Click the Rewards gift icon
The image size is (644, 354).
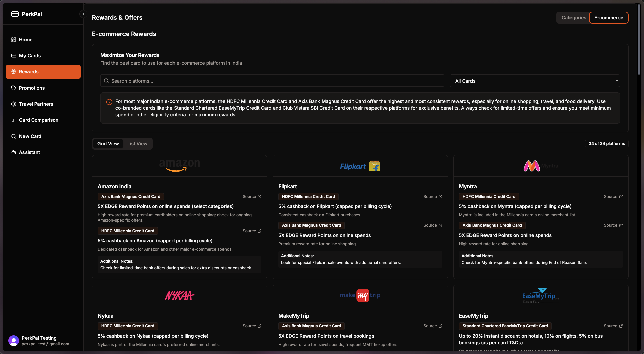(14, 72)
